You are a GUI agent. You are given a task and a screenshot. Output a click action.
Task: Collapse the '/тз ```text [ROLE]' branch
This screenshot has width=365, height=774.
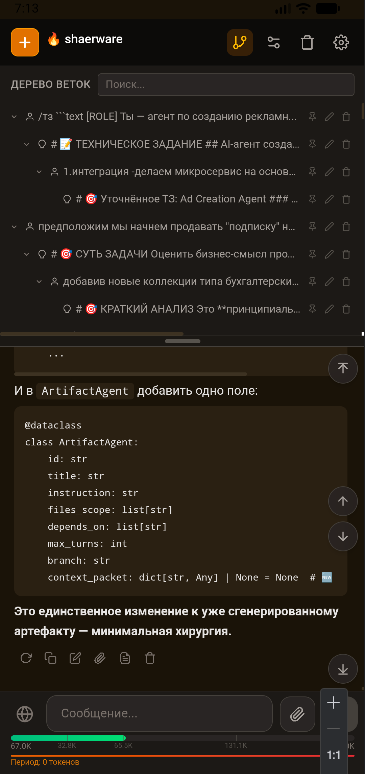[x=14, y=117]
